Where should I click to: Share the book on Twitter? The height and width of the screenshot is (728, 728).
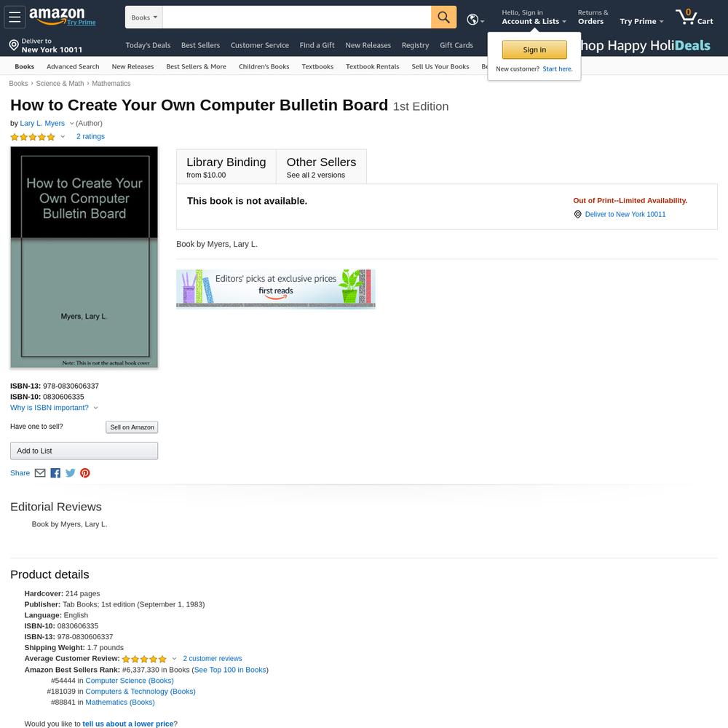70,472
